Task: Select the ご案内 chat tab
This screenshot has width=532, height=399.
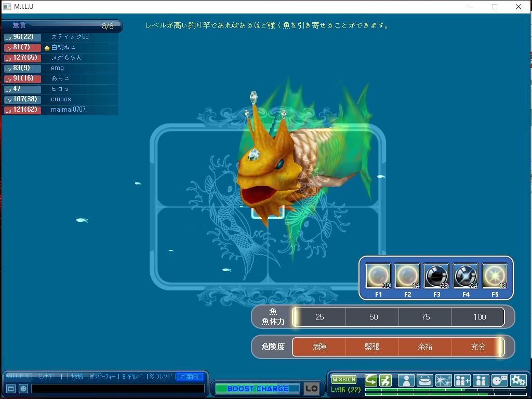Action: (x=189, y=377)
